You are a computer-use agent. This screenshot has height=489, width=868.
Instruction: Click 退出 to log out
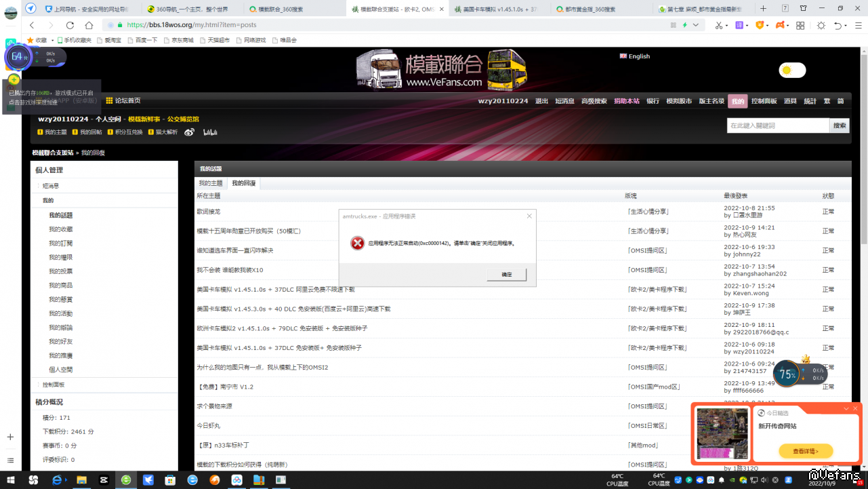coord(541,101)
